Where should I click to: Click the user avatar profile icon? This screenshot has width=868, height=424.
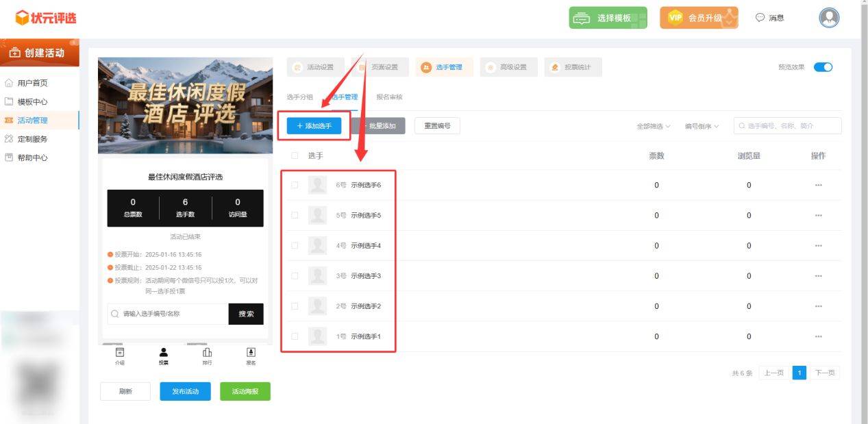829,18
